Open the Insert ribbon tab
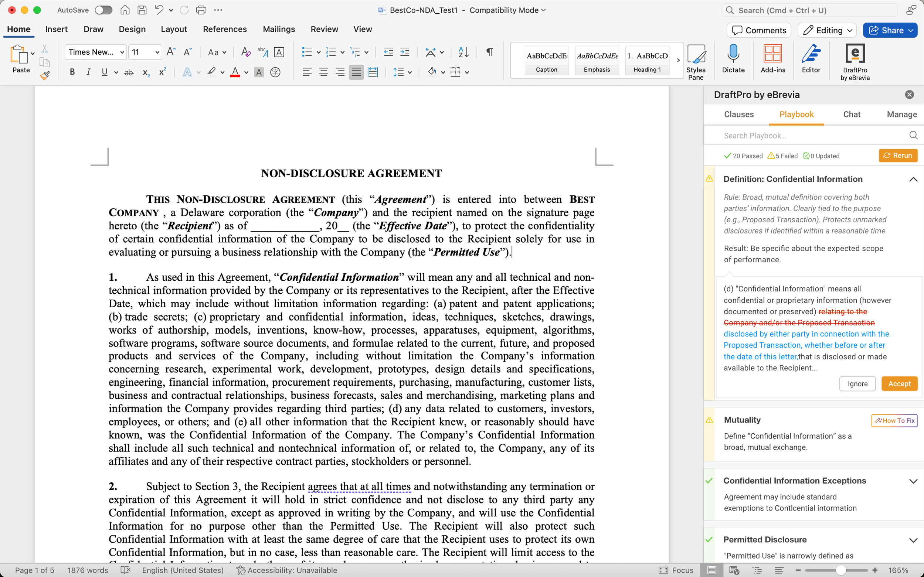 click(56, 29)
